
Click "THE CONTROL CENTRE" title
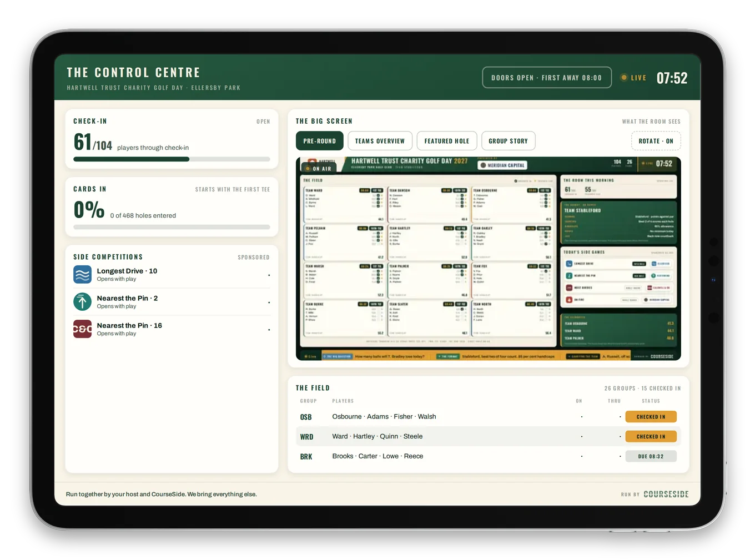click(x=133, y=73)
